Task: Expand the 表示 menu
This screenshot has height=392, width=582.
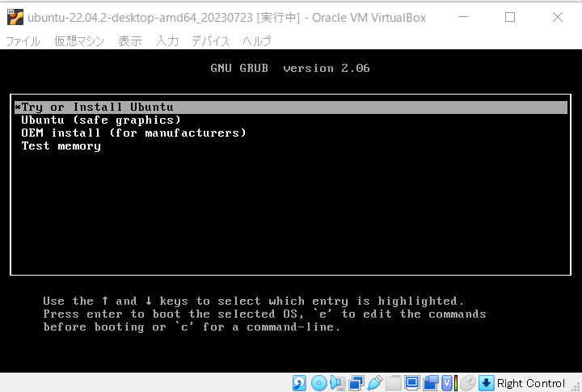Action: click(129, 41)
